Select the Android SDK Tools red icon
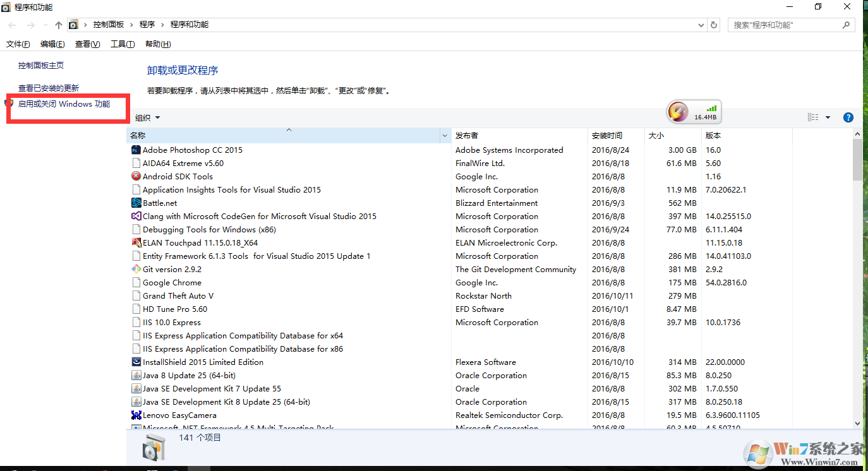 point(136,176)
